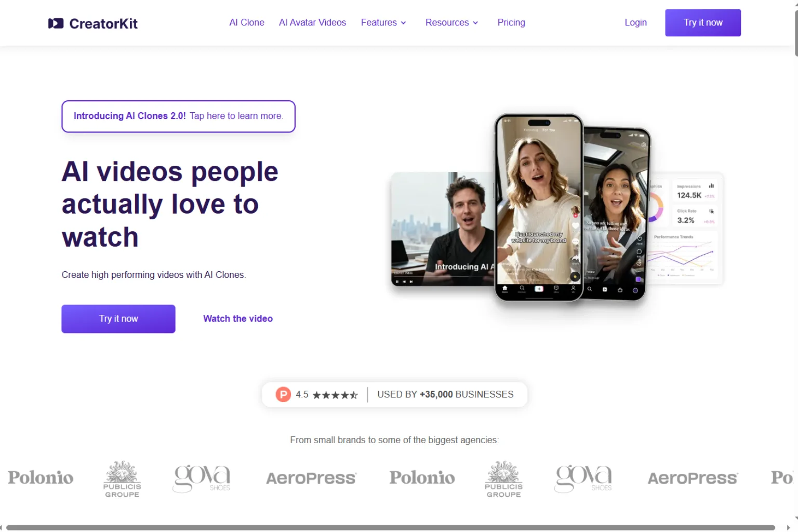Go to the Pricing page
The height and width of the screenshot is (532, 798).
tap(511, 22)
